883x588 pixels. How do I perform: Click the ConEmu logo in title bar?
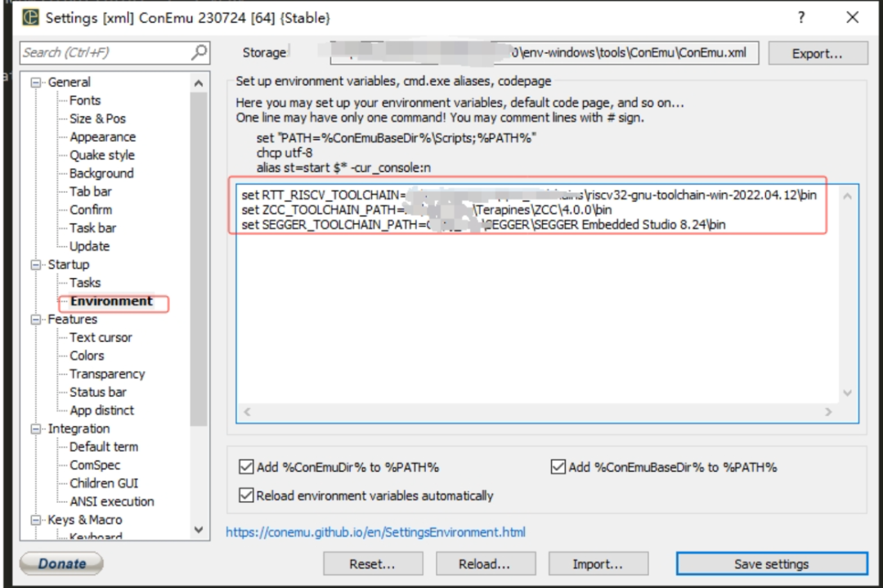(30, 17)
